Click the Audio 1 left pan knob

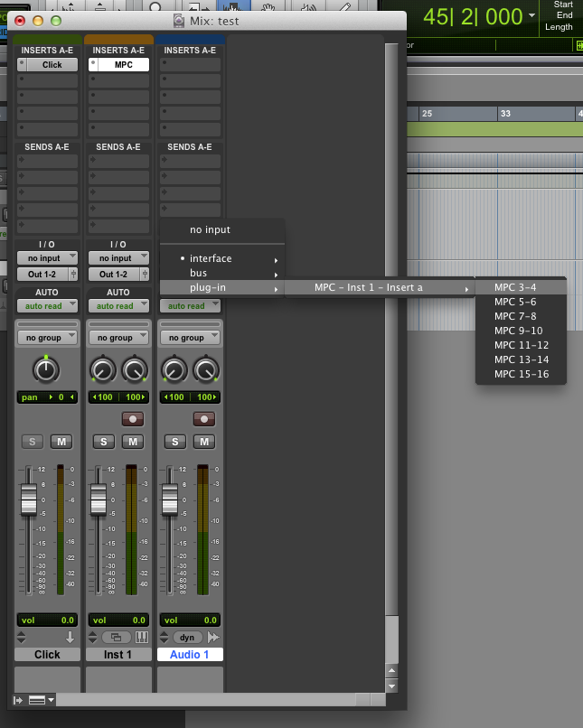coord(174,369)
